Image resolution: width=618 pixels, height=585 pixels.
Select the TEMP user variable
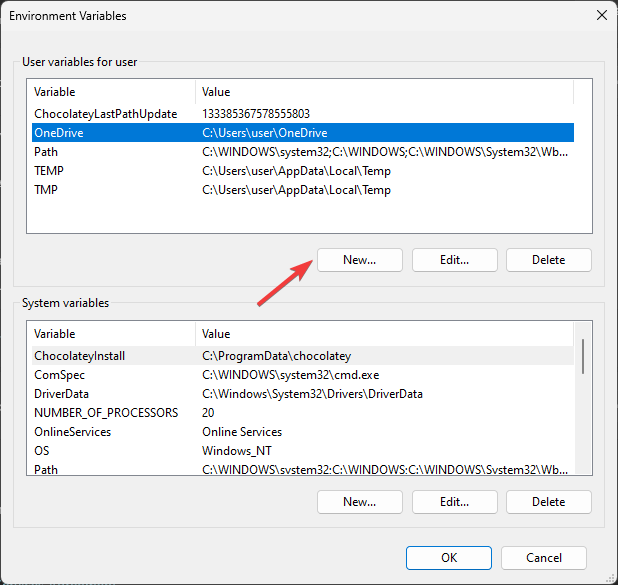tap(49, 171)
